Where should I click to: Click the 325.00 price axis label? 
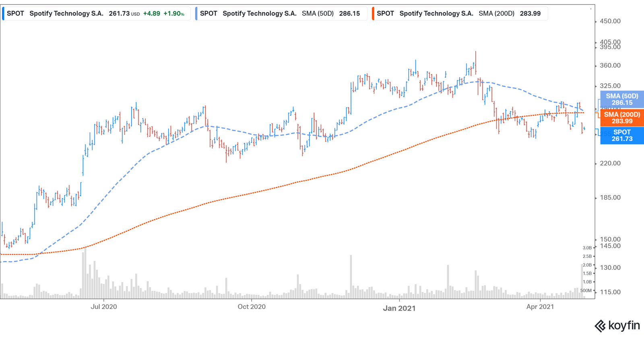coord(610,86)
